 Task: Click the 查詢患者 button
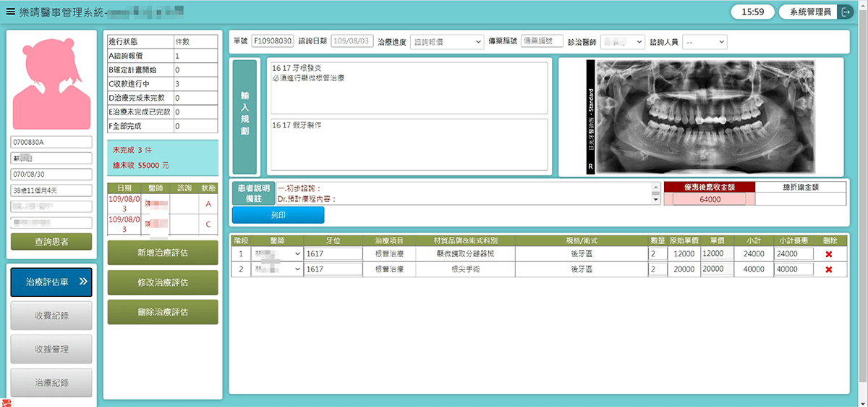click(x=51, y=242)
